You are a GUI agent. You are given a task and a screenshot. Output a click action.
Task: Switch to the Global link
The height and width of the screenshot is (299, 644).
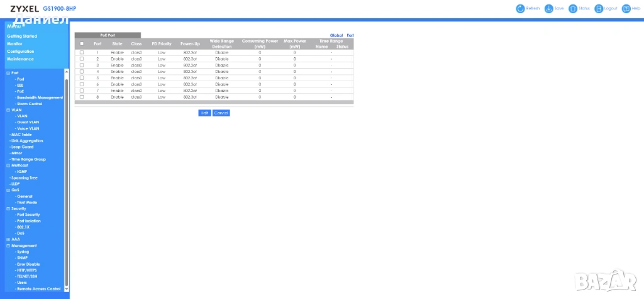pos(336,35)
